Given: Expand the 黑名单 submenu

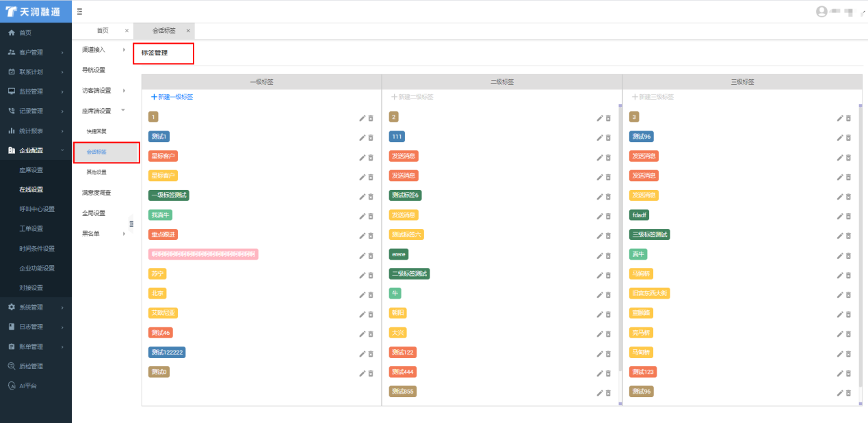Looking at the screenshot, I should [124, 234].
